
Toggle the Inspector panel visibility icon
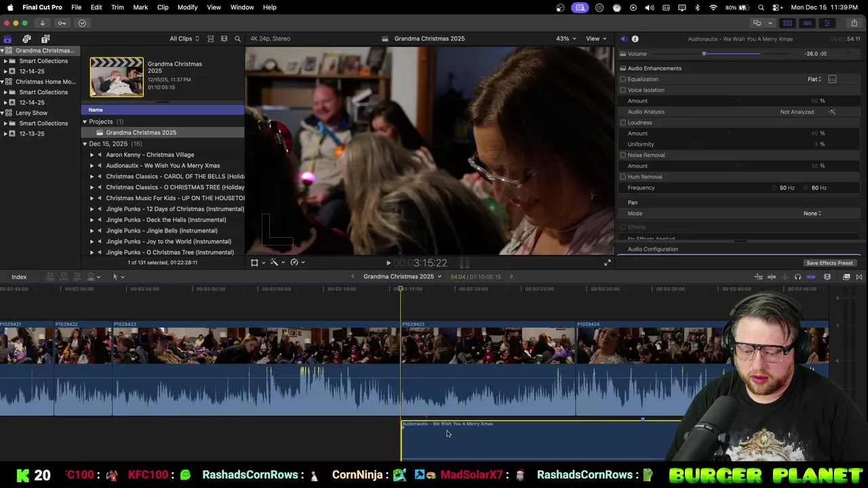click(x=827, y=23)
